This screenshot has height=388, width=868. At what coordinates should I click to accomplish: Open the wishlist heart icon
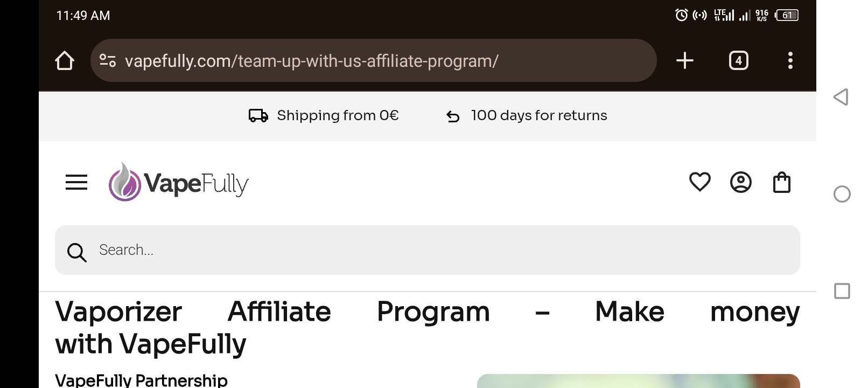coord(699,182)
